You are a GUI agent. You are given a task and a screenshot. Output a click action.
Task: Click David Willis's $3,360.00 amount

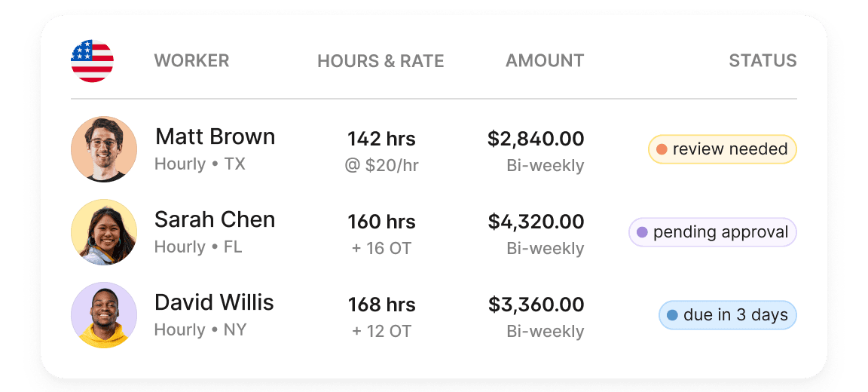coord(536,305)
